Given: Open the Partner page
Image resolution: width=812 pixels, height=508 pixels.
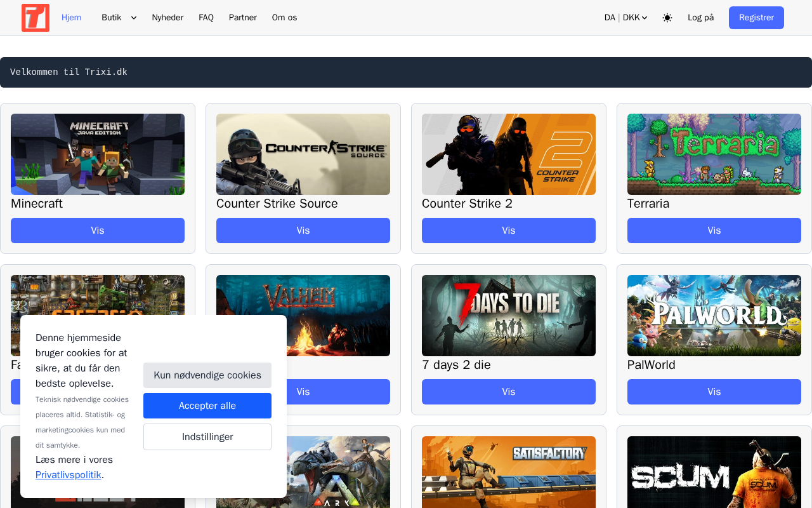Looking at the screenshot, I should (242, 18).
